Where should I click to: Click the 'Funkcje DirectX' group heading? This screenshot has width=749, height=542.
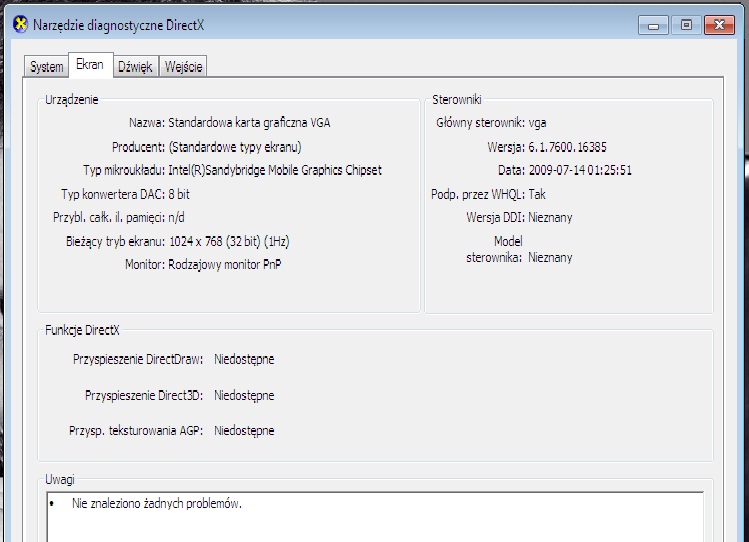[x=82, y=330]
